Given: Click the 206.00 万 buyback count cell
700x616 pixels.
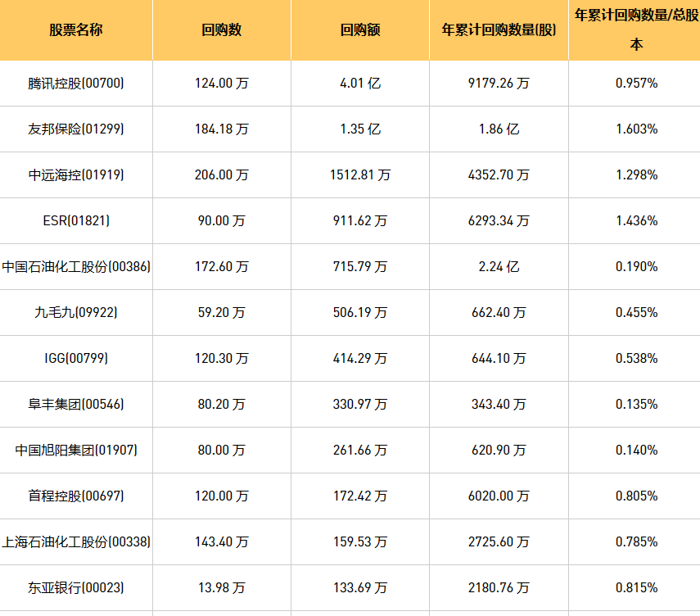Looking at the screenshot, I should click(221, 174).
